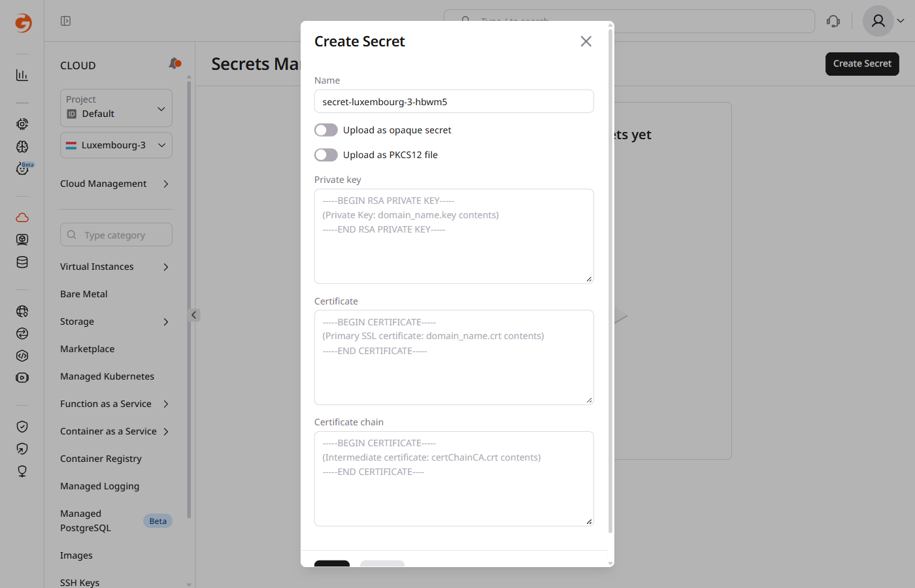Expand Virtual Instances submenu
This screenshot has width=915, height=588.
116,267
